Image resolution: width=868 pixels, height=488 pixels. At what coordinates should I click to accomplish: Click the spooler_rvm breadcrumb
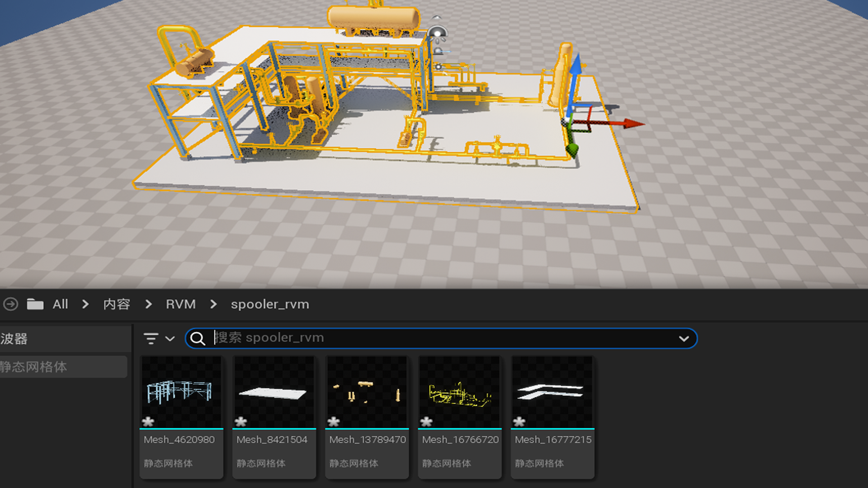click(270, 304)
